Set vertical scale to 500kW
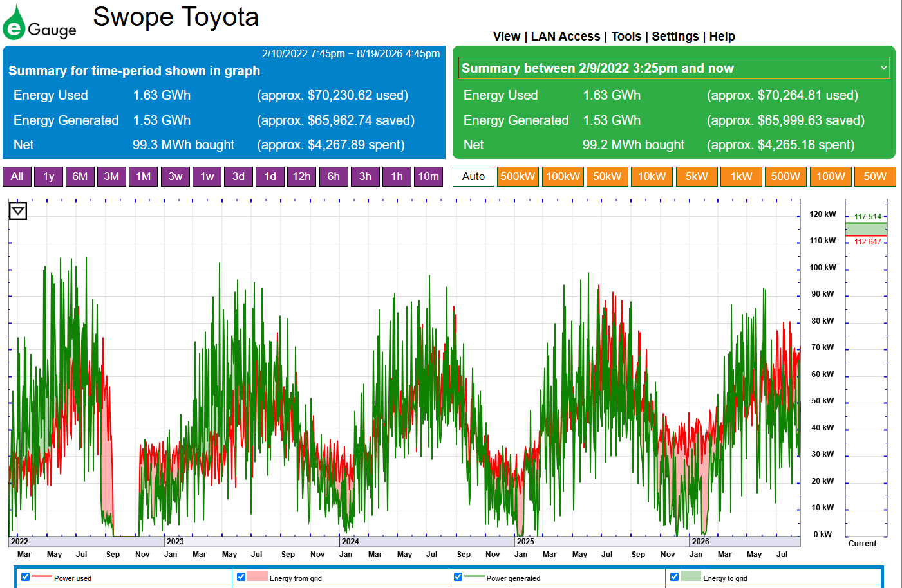Screen dimensions: 902x588 tap(518, 176)
